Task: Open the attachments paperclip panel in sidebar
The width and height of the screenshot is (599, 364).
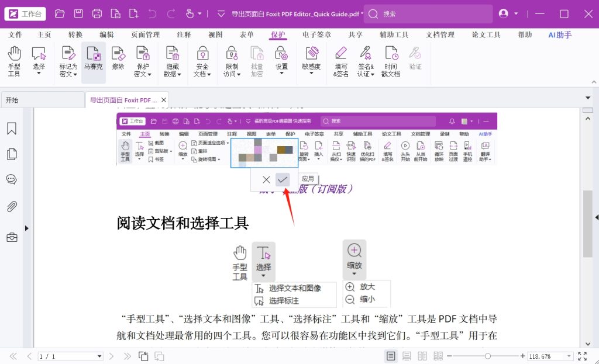Action: [11, 206]
